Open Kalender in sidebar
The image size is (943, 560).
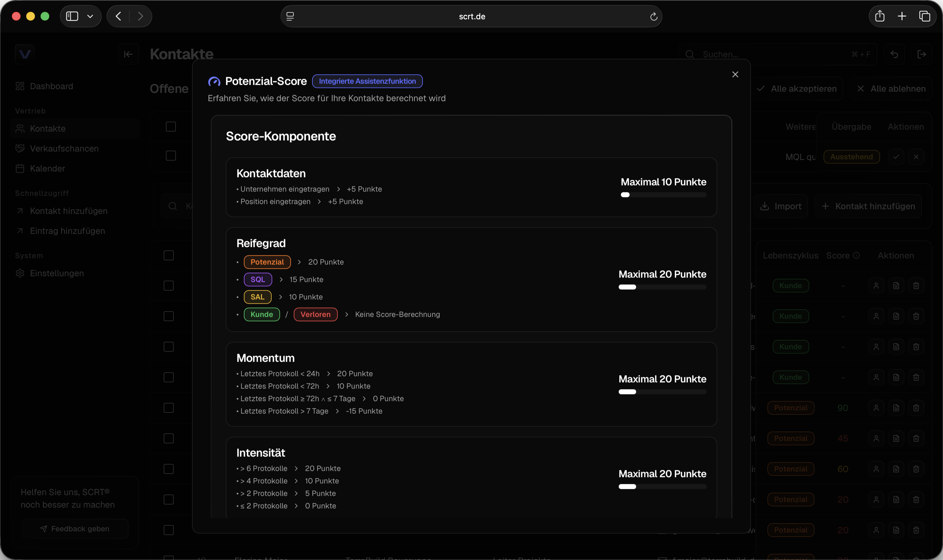pyautogui.click(x=75, y=168)
